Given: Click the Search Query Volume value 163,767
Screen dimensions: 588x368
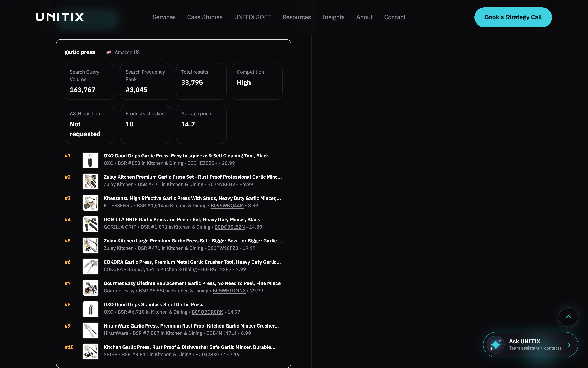Looking at the screenshot, I should [x=82, y=90].
